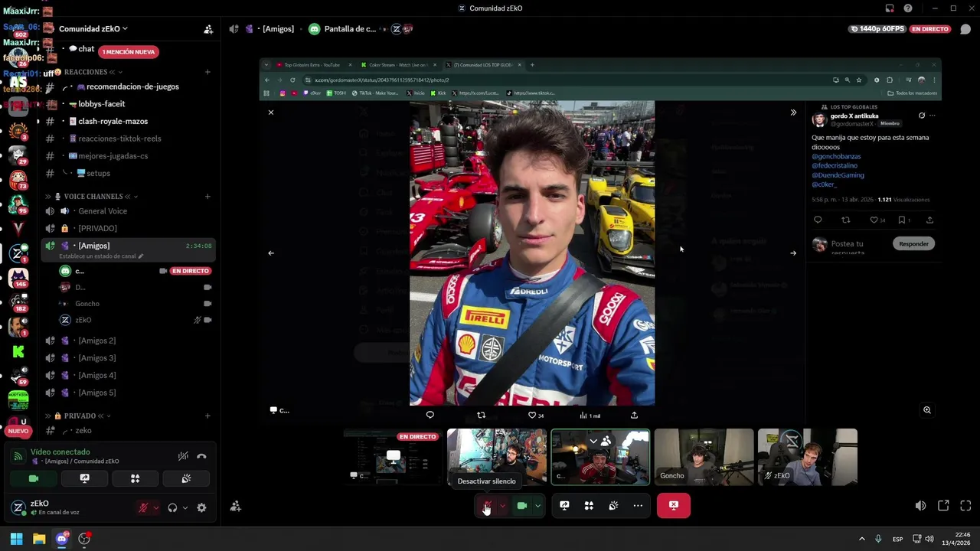Viewport: 980px width, 551px height.
Task: Open Discord icon in taskbar
Action: coord(62,539)
